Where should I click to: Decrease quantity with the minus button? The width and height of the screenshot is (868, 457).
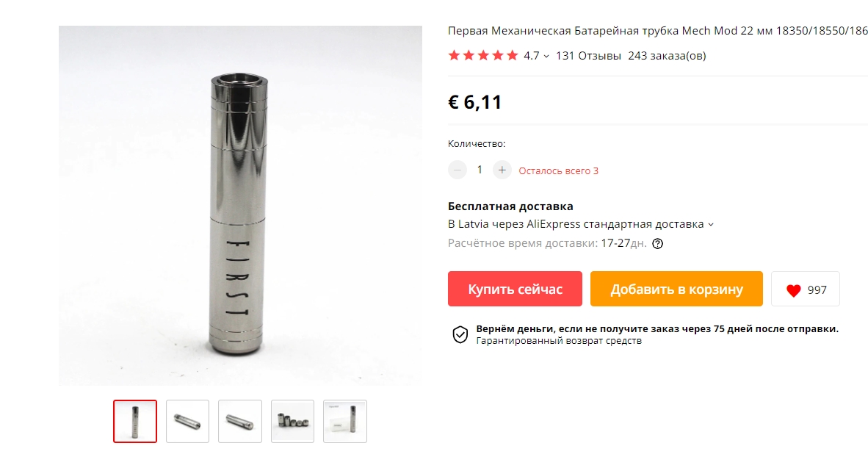click(x=457, y=170)
